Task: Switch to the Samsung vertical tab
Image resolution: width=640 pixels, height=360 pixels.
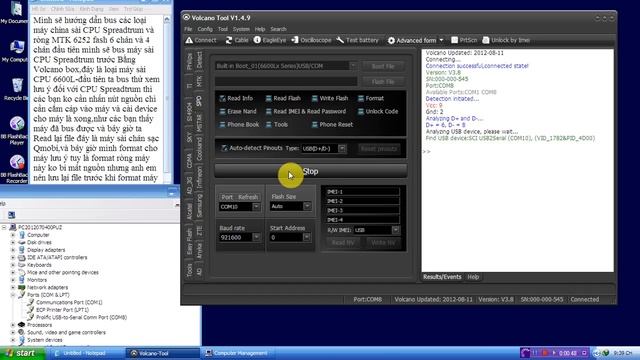Action: point(199,205)
